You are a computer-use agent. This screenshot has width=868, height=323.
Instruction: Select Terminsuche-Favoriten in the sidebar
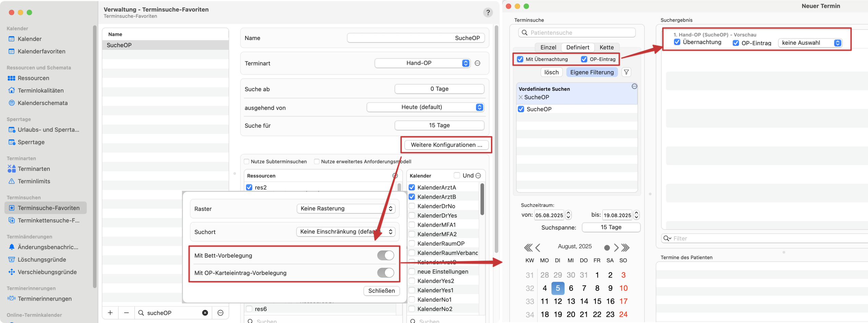[x=45, y=208]
